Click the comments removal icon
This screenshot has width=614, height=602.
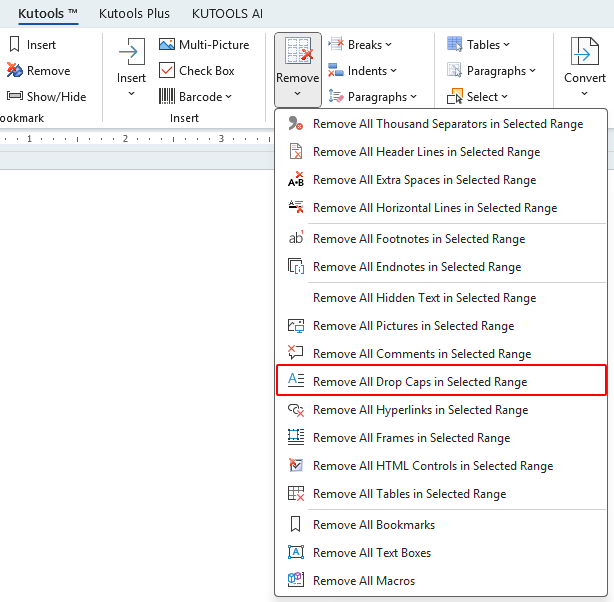coord(296,353)
